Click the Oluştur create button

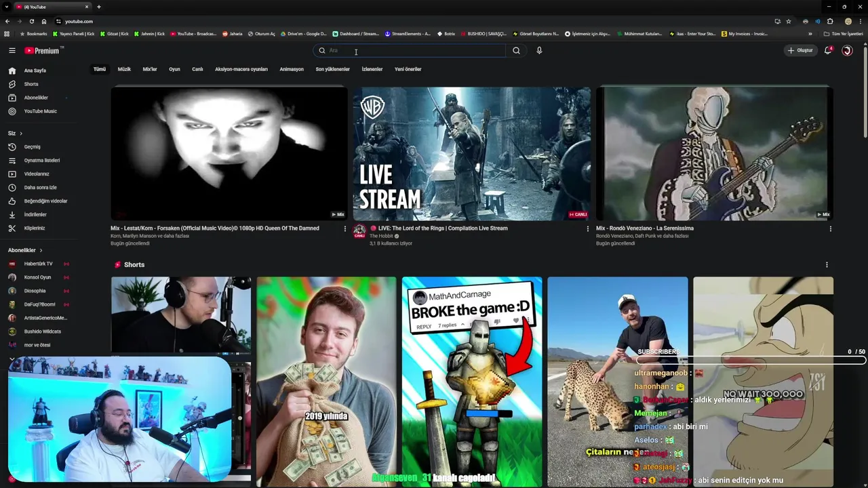coord(800,50)
